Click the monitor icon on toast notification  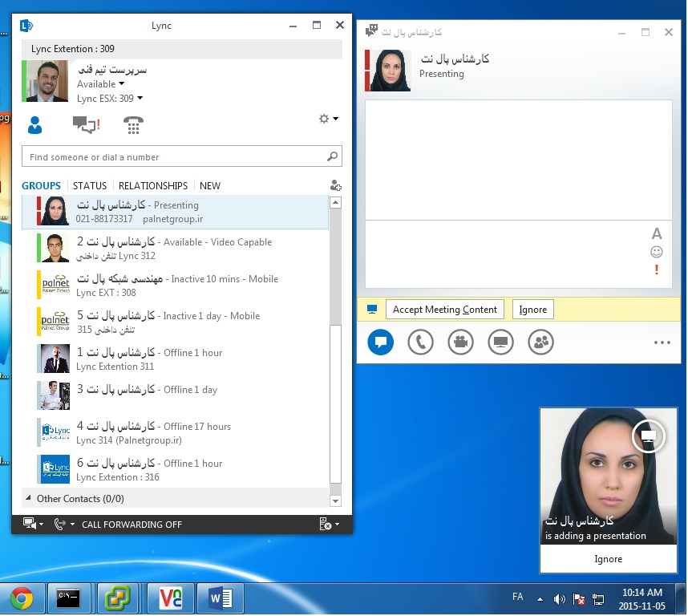[x=648, y=436]
